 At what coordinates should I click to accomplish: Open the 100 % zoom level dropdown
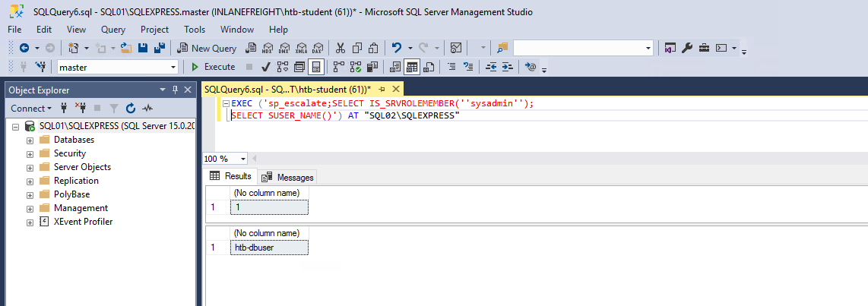[x=242, y=159]
